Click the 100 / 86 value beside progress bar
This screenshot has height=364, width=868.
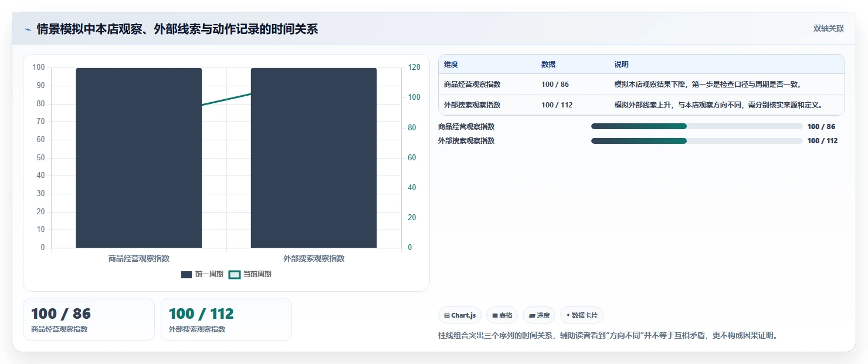pos(821,127)
